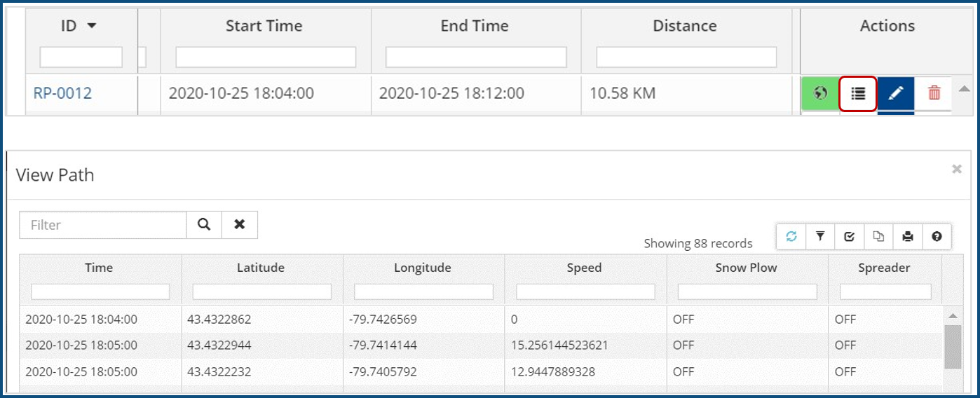The height and width of the screenshot is (398, 980).
Task: Click the print icon in View Path toolbar
Action: (908, 237)
